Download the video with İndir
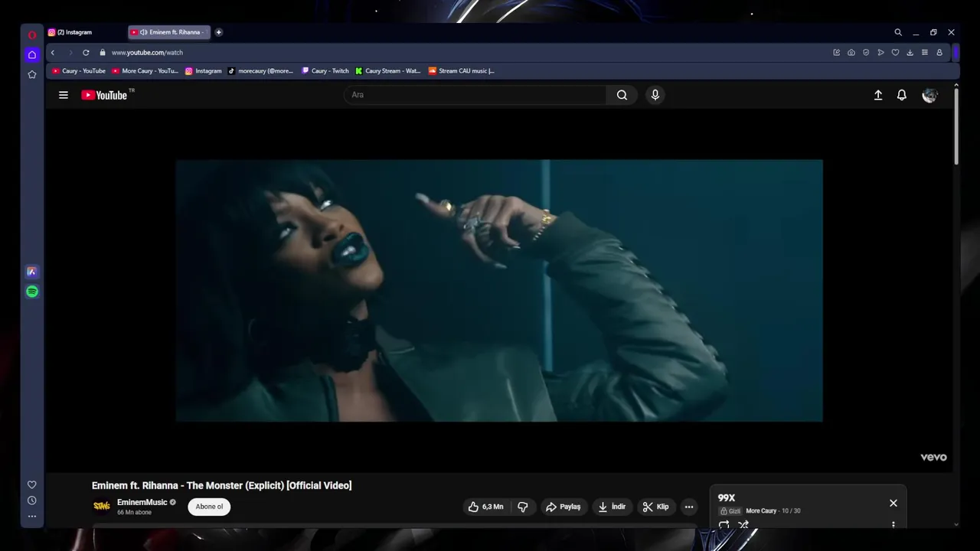 pos(612,507)
